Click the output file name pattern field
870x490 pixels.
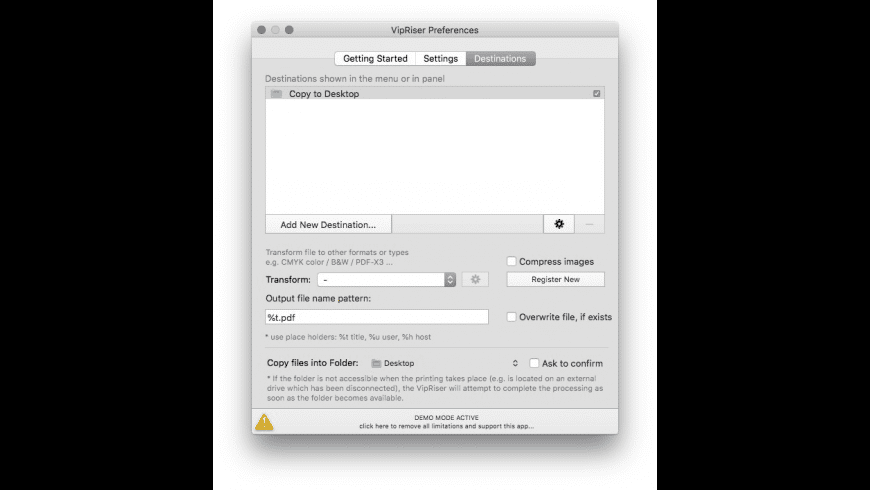tap(377, 317)
